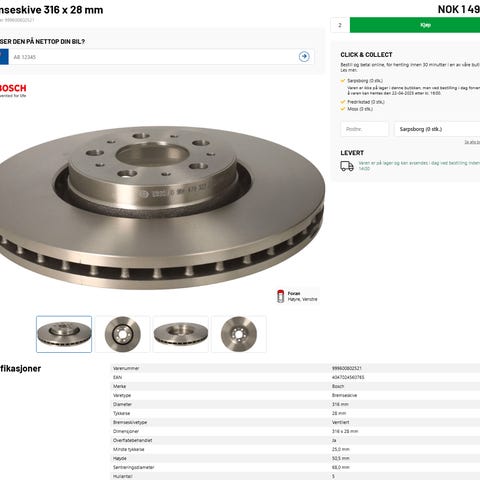Click the Bosch brand logo
Image resolution: width=480 pixels, height=480 pixels.
click(13, 90)
